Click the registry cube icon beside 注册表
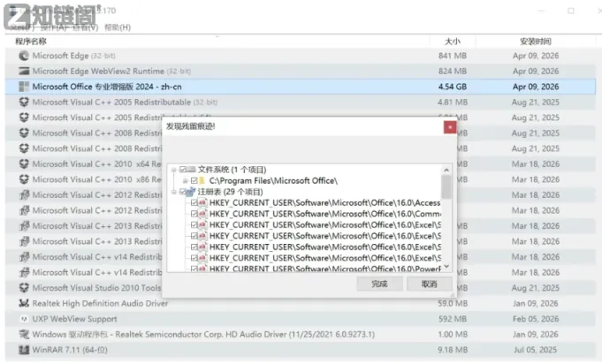 (191, 192)
